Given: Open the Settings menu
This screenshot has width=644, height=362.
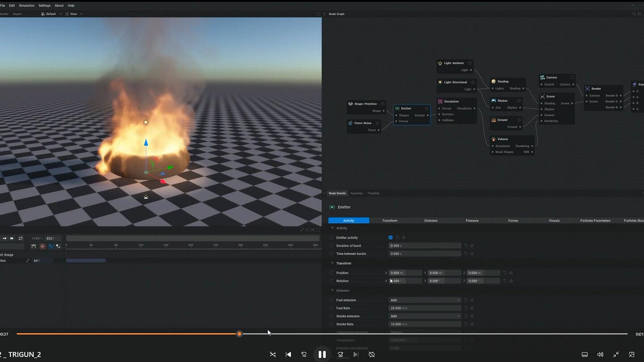Looking at the screenshot, I should (44, 5).
